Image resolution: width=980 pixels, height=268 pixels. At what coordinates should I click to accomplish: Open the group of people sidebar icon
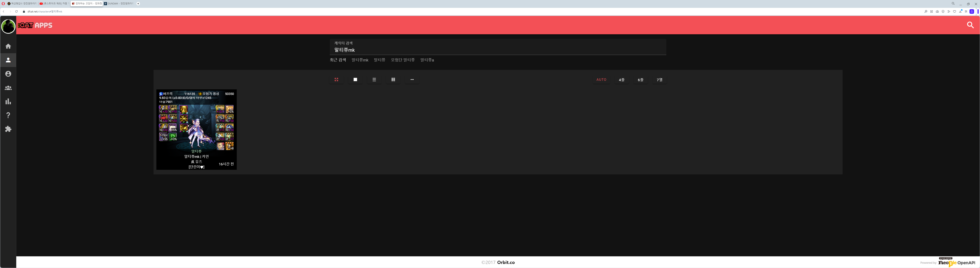point(8,87)
